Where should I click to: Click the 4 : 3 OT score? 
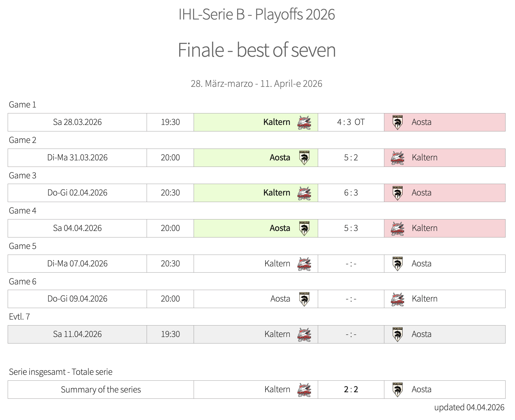[x=351, y=122]
